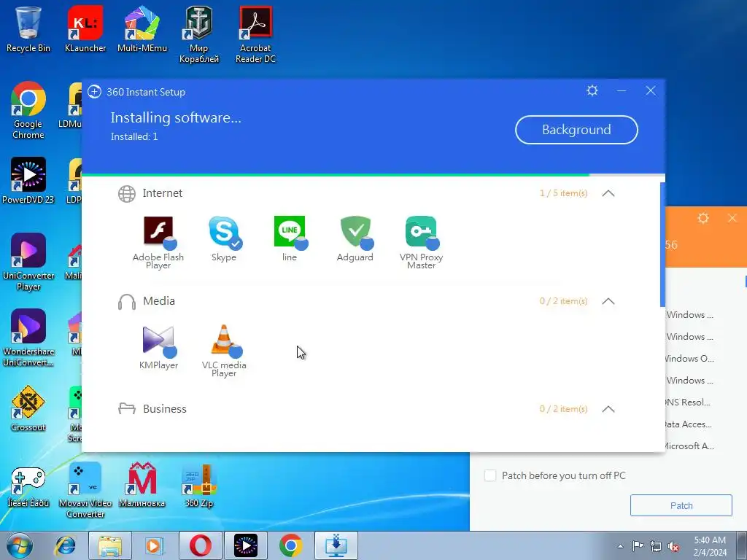Open the Acrobat Reader DC shortcut
Viewport: 747px width, 560px height.
pos(255,35)
